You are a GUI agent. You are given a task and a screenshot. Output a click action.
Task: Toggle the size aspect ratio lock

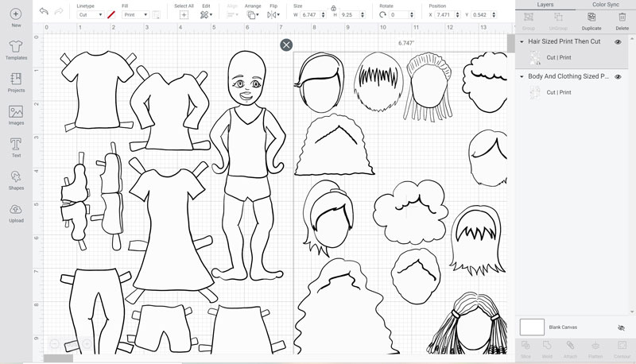point(333,8)
